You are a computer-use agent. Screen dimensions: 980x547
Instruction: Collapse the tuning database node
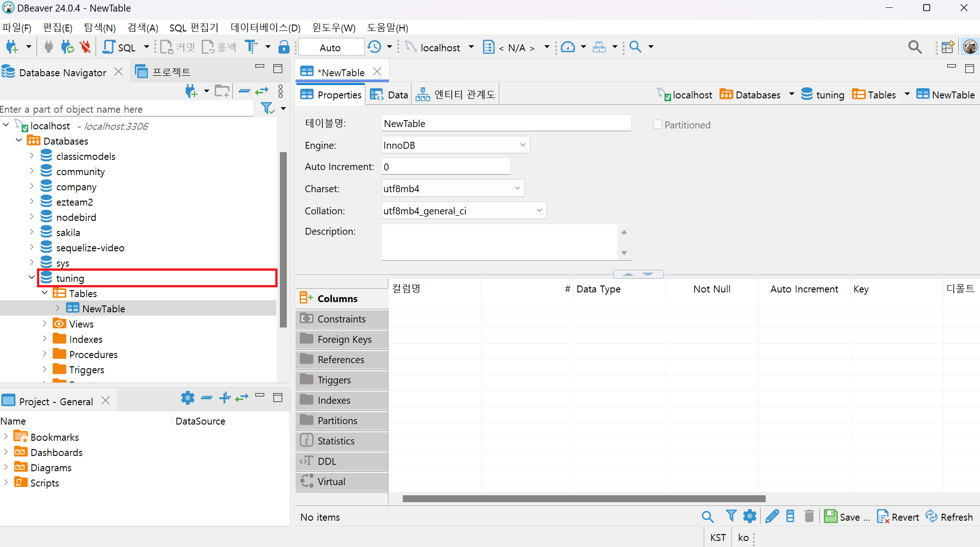pos(31,278)
